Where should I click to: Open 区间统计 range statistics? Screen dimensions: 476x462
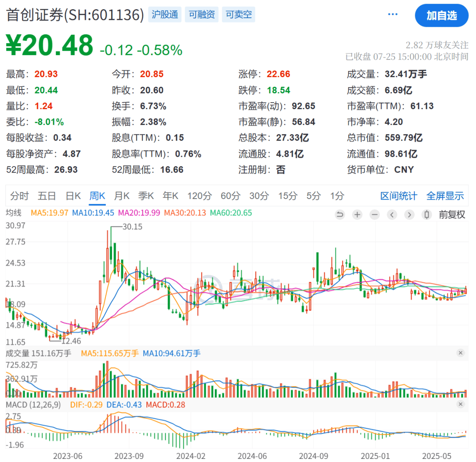(x=398, y=196)
